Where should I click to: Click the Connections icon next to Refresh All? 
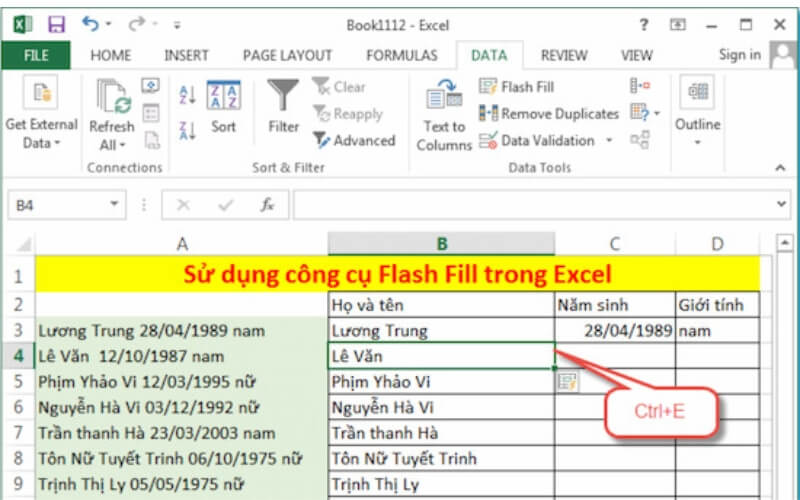point(151,86)
